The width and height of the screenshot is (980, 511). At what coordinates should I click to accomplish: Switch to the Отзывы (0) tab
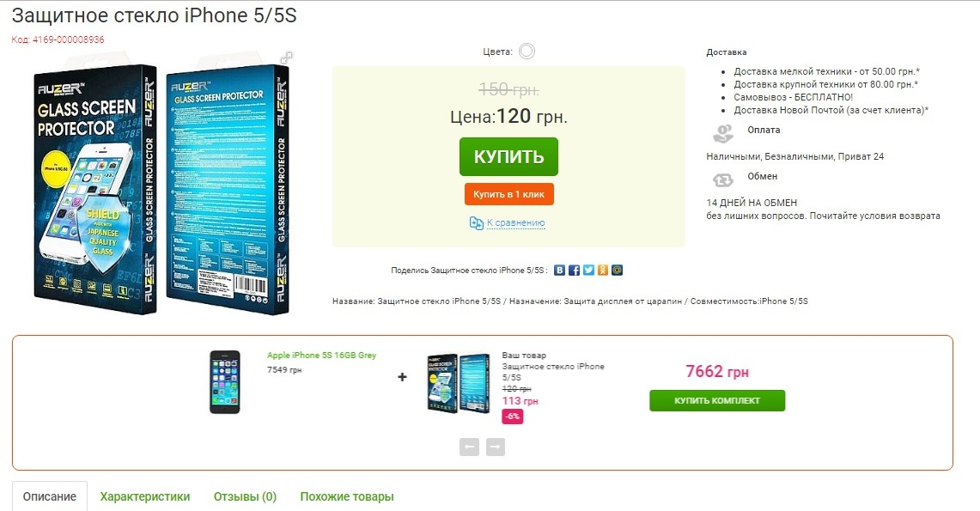245,496
